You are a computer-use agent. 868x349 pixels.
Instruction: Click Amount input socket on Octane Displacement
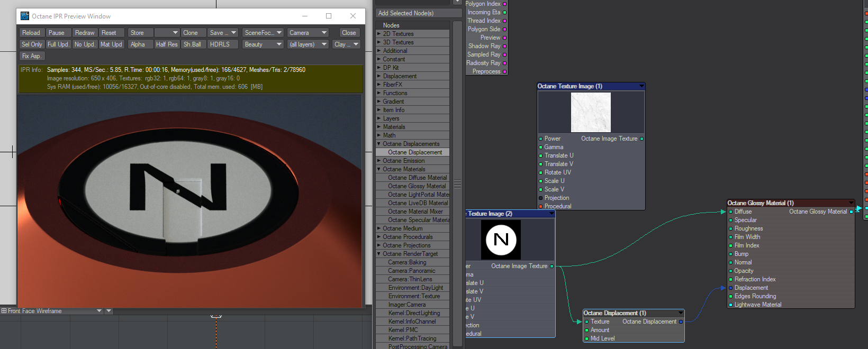587,330
